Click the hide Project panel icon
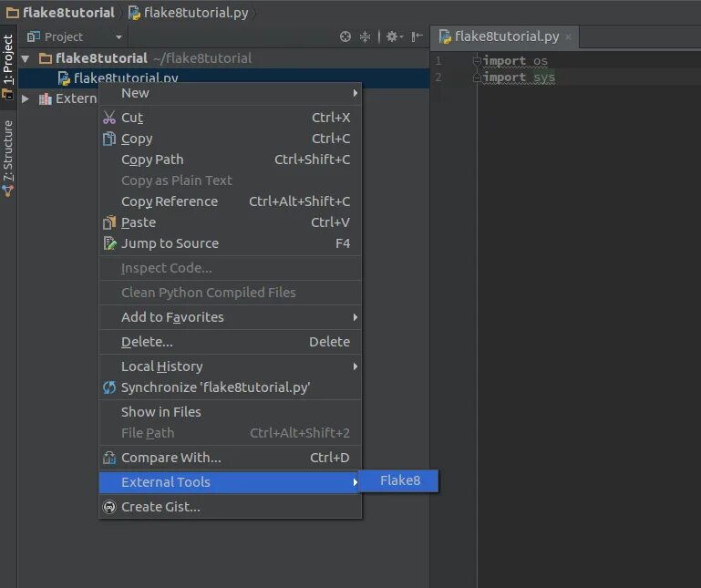Viewport: 701px width, 588px height. [417, 36]
